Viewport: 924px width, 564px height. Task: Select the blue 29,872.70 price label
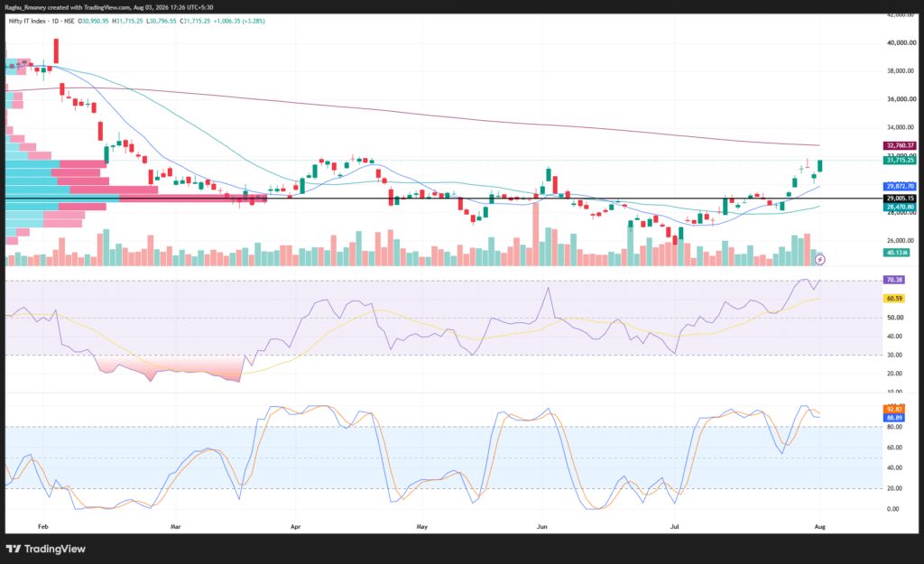coord(900,186)
